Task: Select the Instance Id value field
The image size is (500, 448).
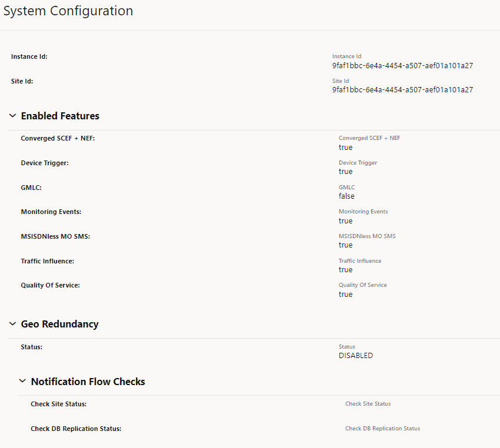Action: coord(402,65)
